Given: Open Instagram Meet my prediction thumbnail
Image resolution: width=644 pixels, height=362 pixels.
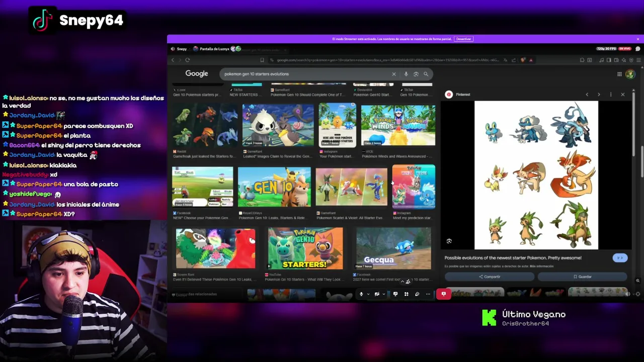Looking at the screenshot, I should click(414, 187).
